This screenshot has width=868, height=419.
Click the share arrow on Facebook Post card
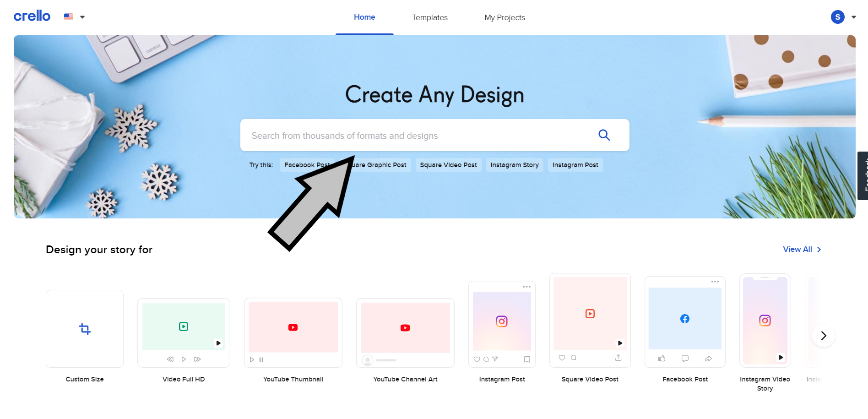pos(708,359)
